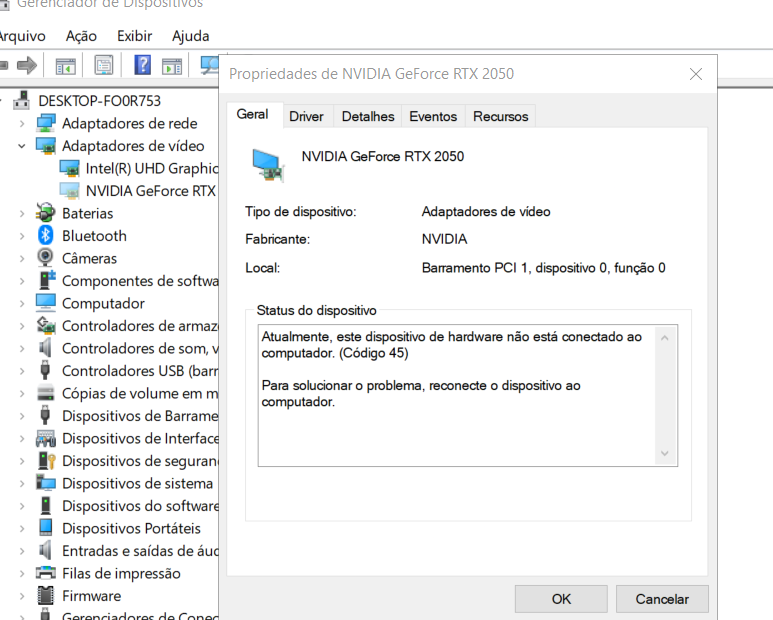The width and height of the screenshot is (773, 620).
Task: Expand the Filas de impressão node
Action: 22,574
